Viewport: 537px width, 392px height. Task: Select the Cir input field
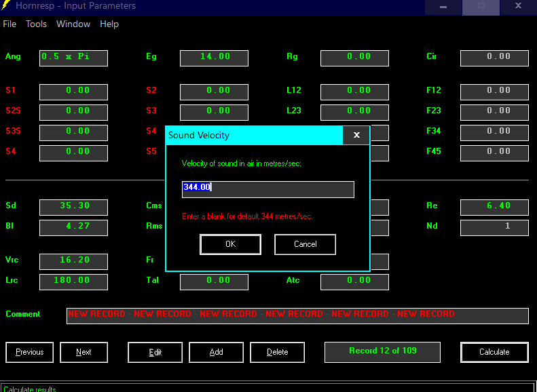[494, 58]
